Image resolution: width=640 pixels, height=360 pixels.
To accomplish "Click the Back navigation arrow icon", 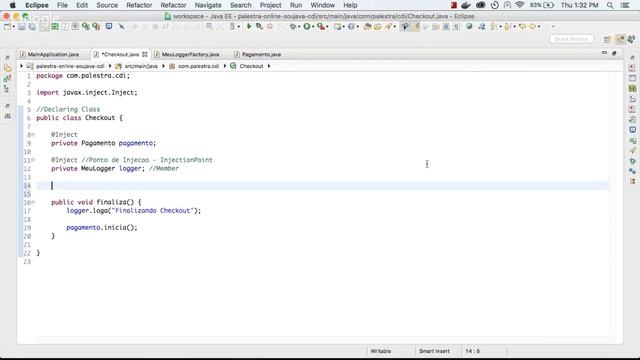I will (x=533, y=27).
